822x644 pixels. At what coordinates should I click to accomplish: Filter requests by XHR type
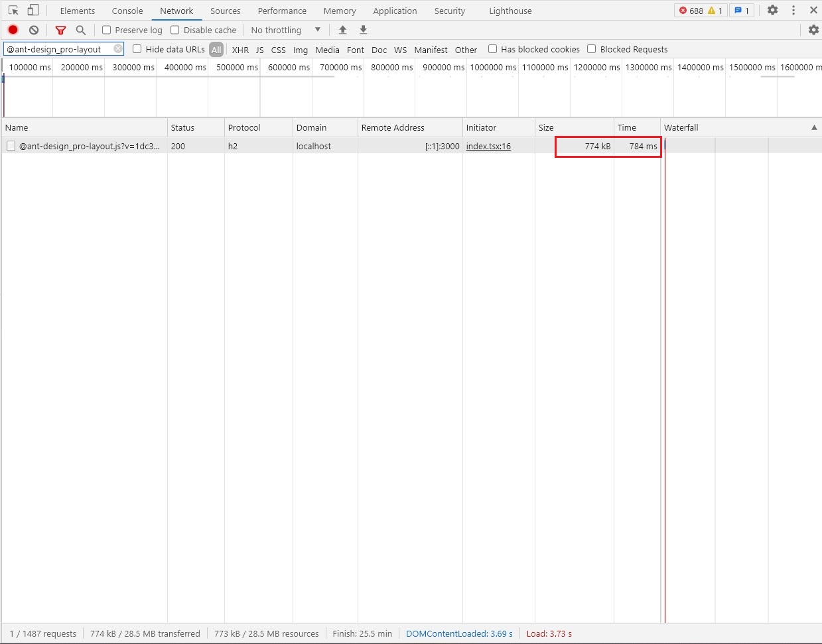click(240, 50)
